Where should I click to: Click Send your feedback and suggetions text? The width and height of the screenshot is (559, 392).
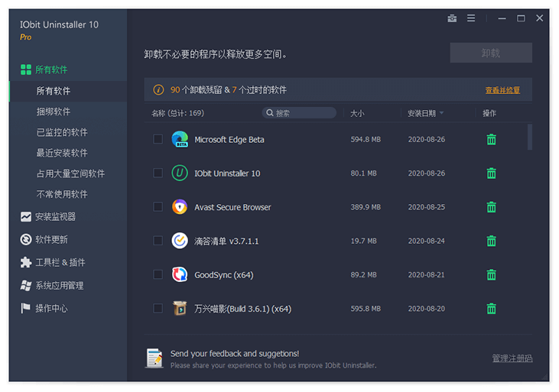tap(235, 354)
